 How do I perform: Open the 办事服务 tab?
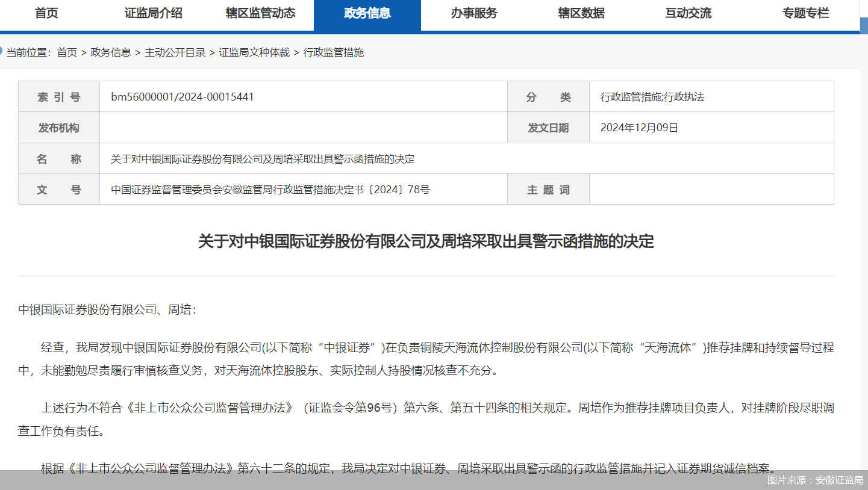tap(474, 13)
